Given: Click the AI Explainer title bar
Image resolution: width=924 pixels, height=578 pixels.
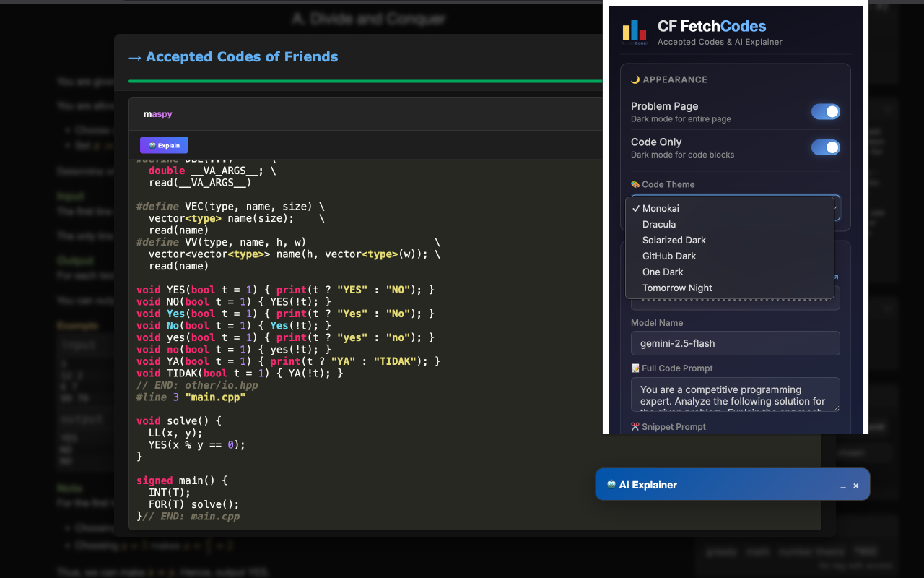Looking at the screenshot, I should coord(732,485).
